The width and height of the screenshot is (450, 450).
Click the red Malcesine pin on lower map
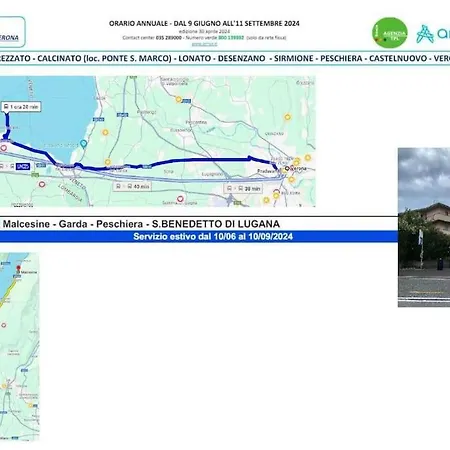pos(18,268)
